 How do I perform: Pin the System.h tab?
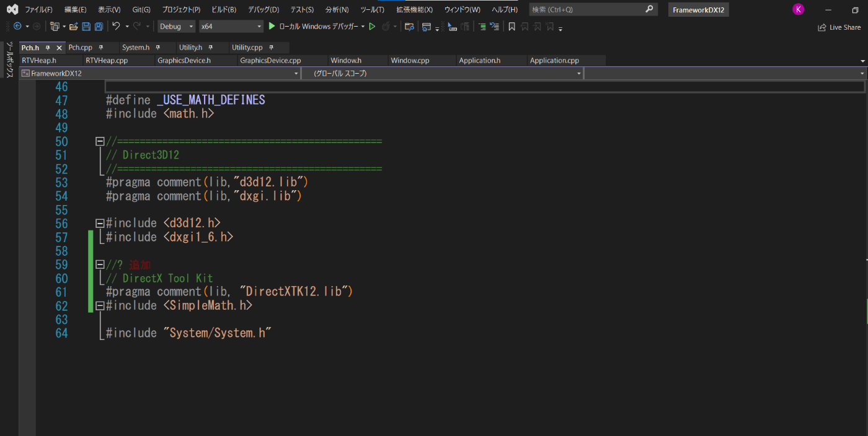157,47
